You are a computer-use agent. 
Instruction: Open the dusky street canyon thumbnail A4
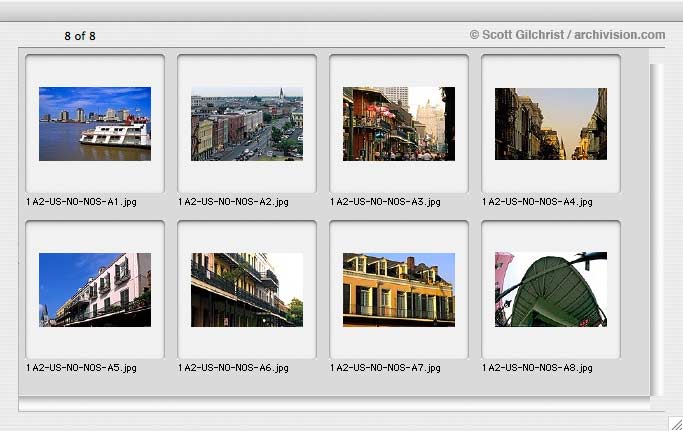tap(551, 124)
